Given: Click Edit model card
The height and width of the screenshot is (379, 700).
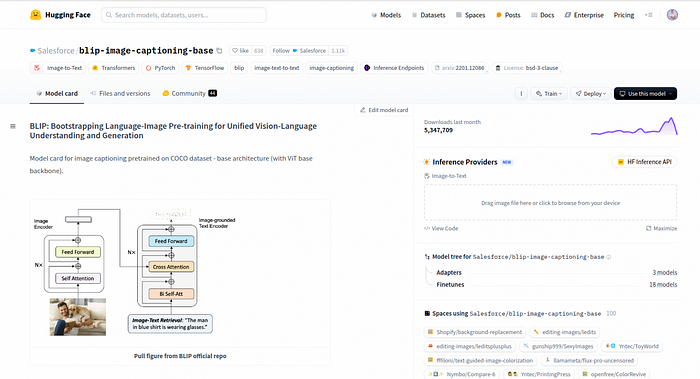Looking at the screenshot, I should (x=384, y=110).
